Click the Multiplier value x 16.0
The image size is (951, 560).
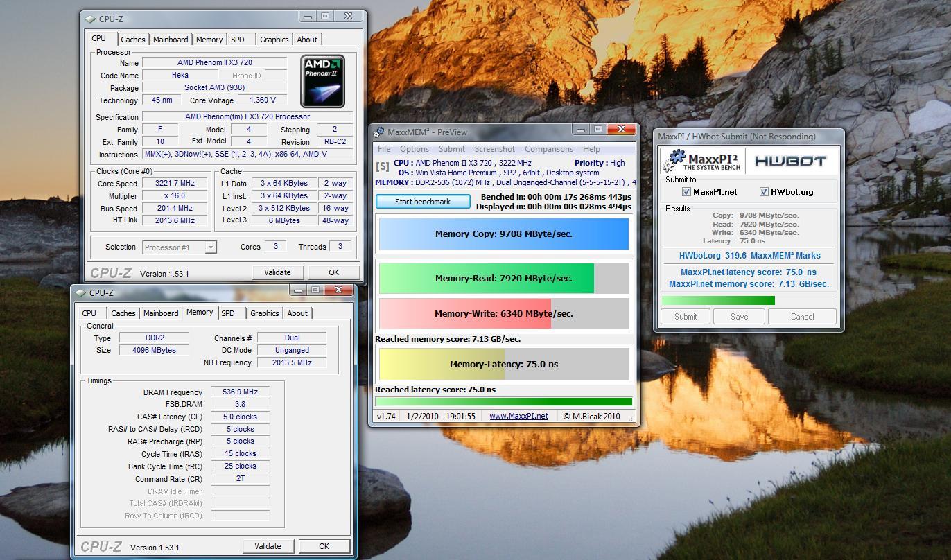(175, 196)
